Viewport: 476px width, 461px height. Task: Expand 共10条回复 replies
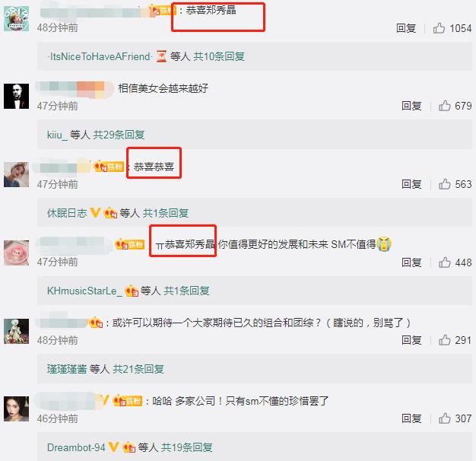click(x=219, y=56)
